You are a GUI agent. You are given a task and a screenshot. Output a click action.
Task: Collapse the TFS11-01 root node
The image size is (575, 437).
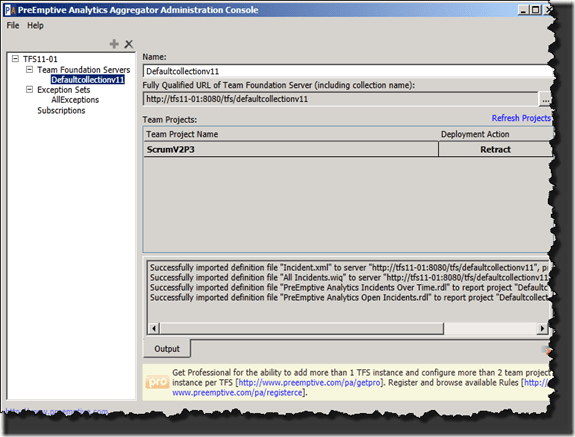[x=15, y=59]
